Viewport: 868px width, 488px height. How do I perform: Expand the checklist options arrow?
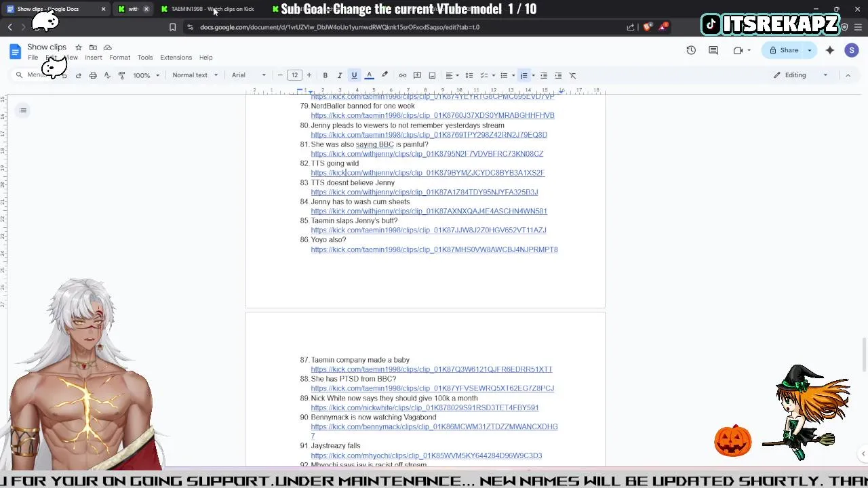click(x=493, y=75)
